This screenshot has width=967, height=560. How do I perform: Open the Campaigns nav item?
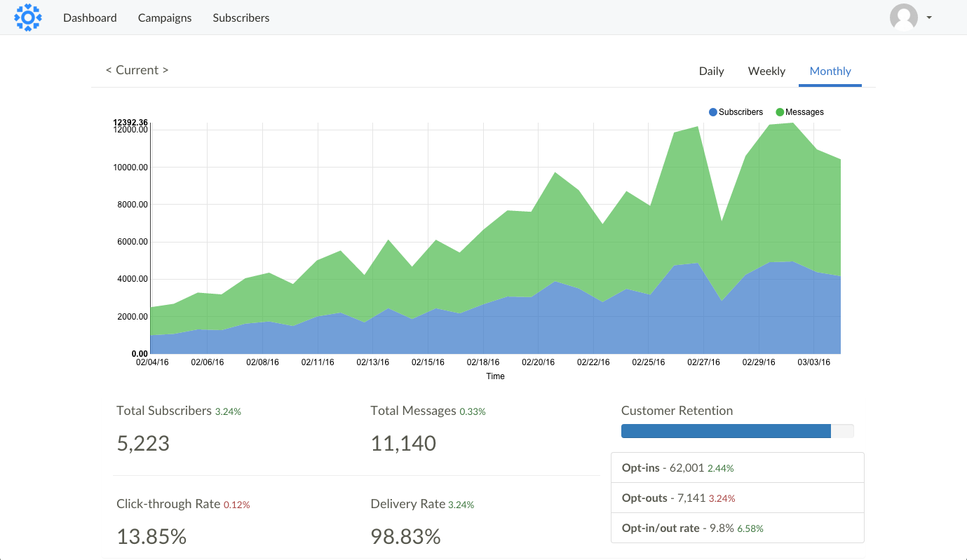(x=165, y=18)
